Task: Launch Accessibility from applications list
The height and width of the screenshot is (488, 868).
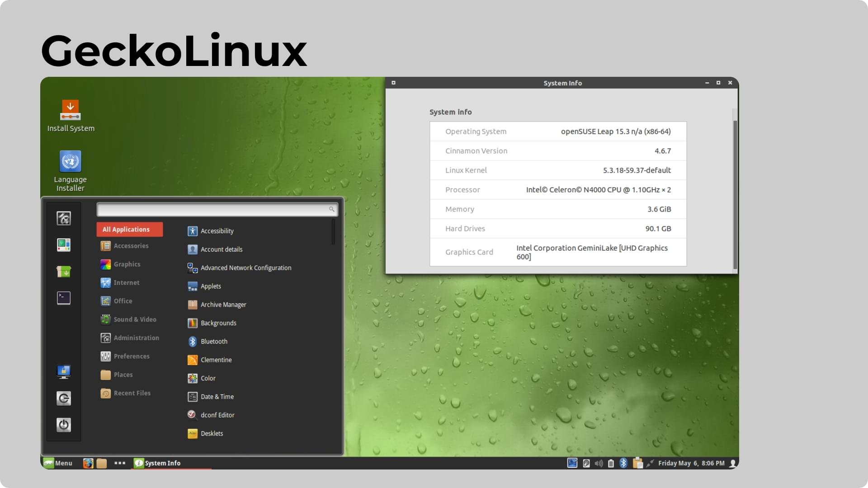Action: tap(211, 231)
